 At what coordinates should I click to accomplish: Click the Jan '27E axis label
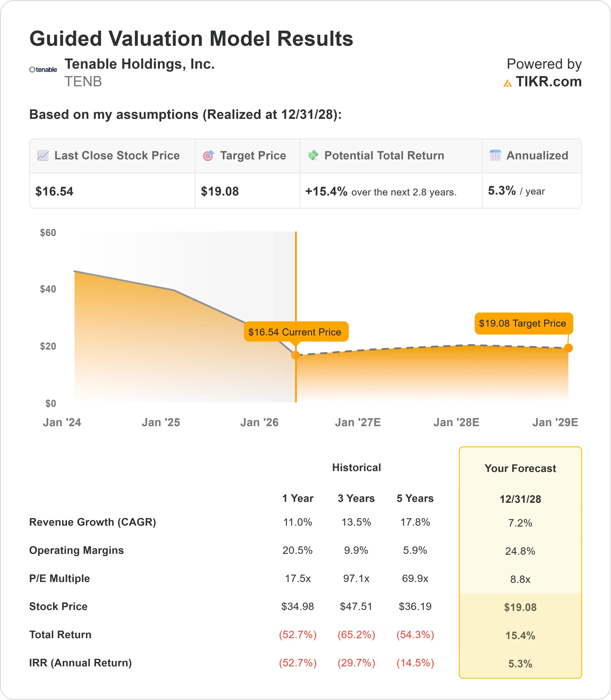(358, 422)
